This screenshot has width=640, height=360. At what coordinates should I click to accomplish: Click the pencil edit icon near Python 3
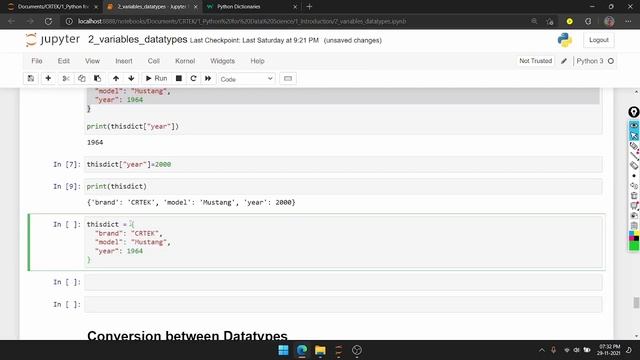click(564, 61)
